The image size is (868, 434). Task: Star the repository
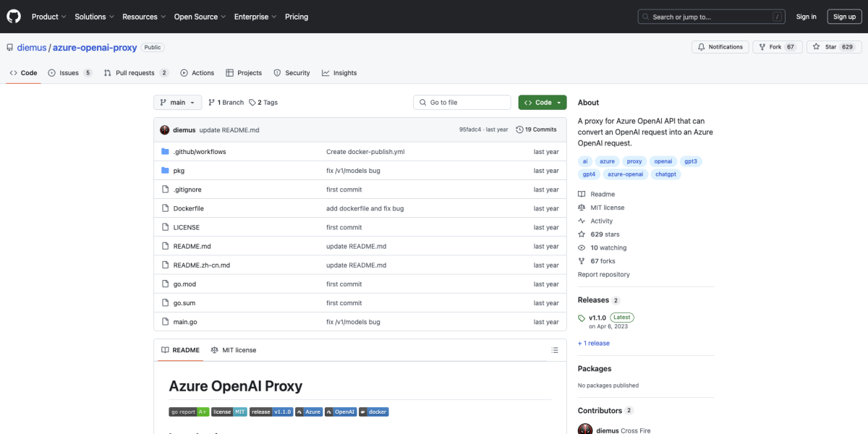[834, 47]
